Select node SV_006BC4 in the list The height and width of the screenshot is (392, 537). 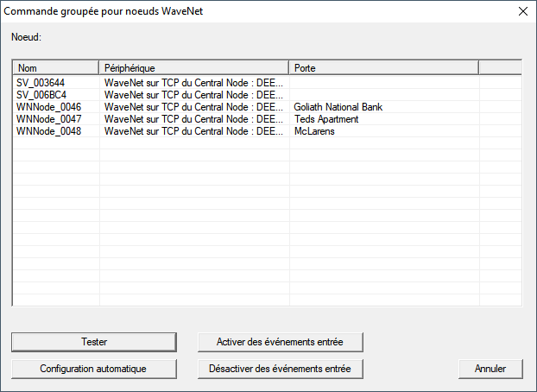pos(41,95)
